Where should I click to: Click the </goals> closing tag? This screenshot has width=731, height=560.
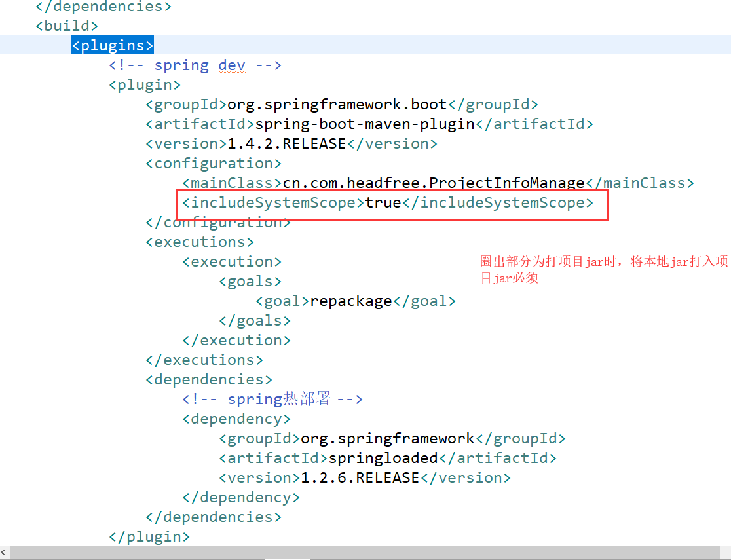[x=255, y=321]
